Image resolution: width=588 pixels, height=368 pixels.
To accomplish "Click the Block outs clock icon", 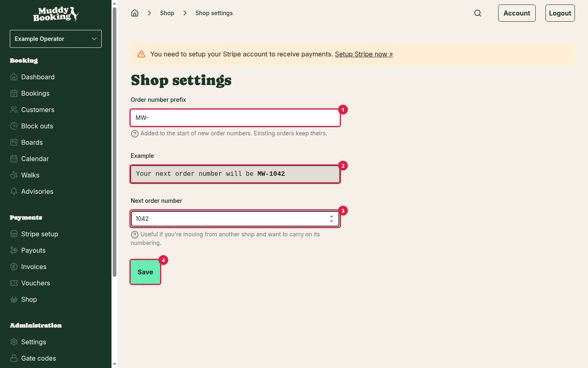I will coord(14,126).
